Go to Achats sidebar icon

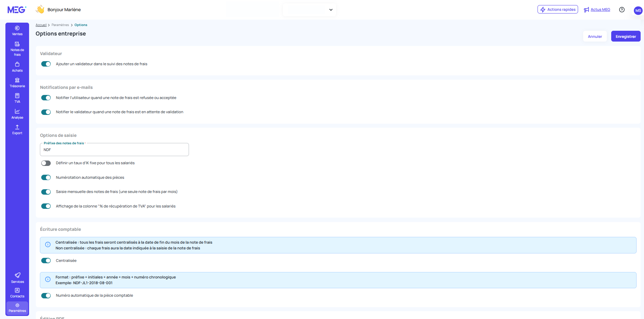click(17, 64)
